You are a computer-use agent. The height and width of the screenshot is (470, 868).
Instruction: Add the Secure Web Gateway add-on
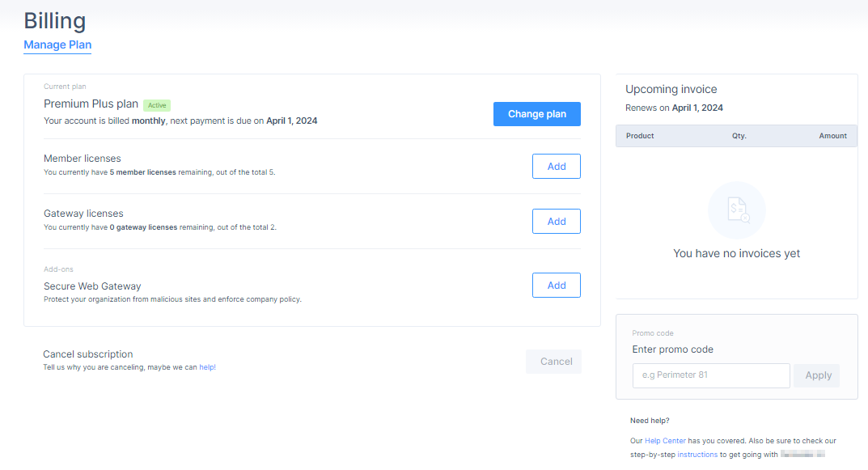[556, 286]
